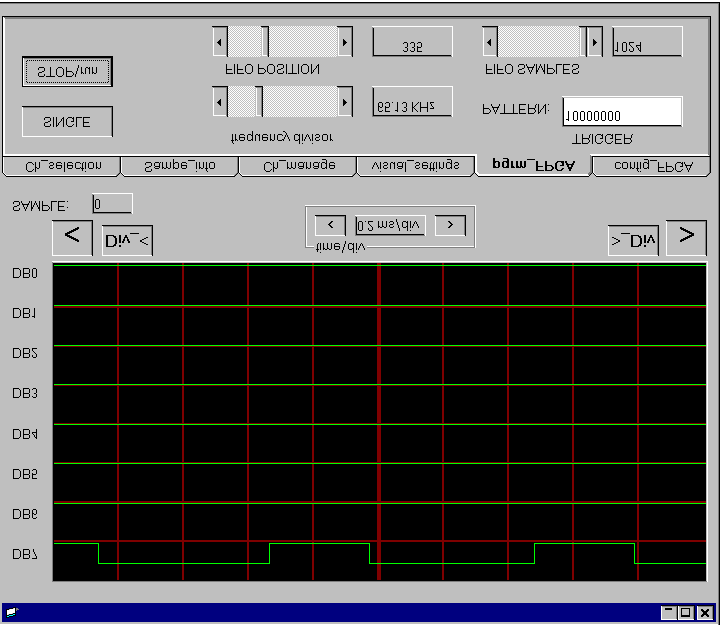The width and height of the screenshot is (722, 625).
Task: Click the 'FIFO SAMPLES' label text
Action: (532, 70)
